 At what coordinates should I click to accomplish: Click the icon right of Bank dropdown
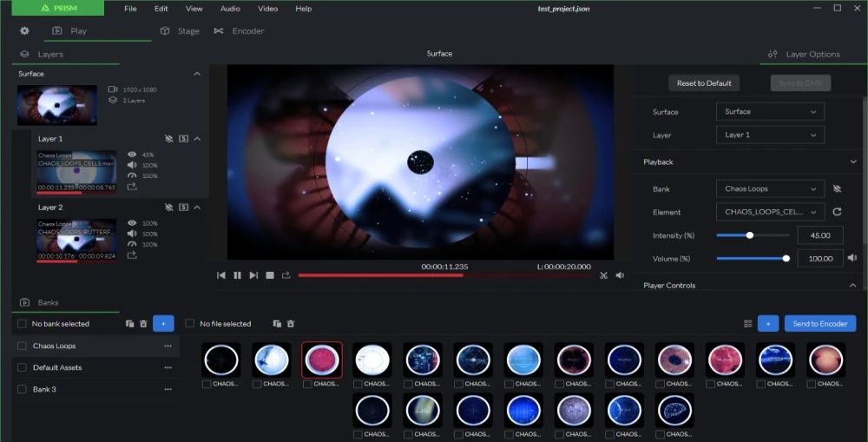[837, 189]
